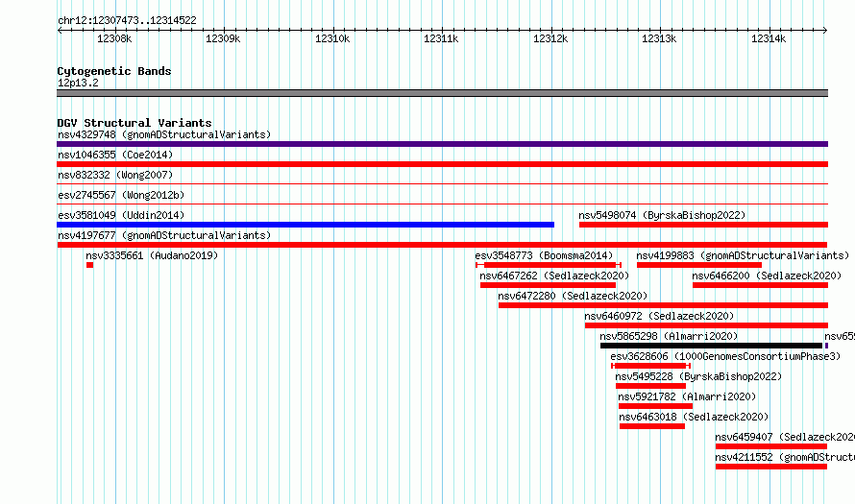
Task: Click the Cytogenetic Bands track title
Action: [114, 71]
